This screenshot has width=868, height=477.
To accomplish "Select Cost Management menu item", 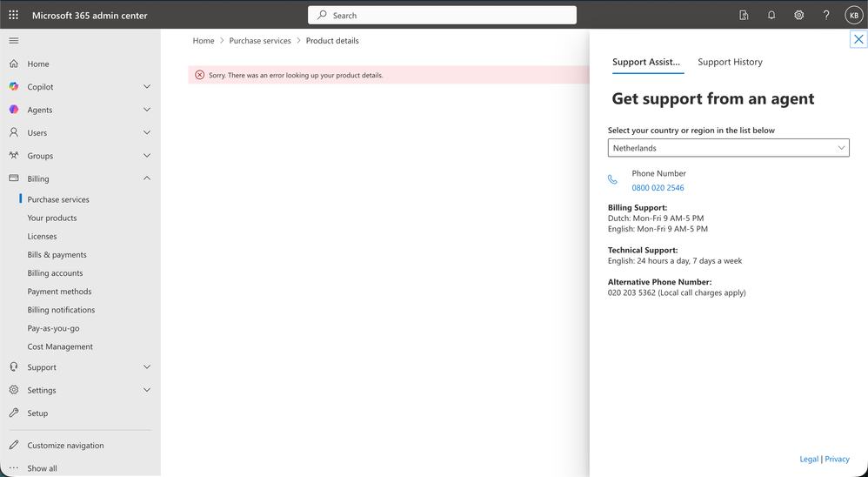I will tap(60, 346).
